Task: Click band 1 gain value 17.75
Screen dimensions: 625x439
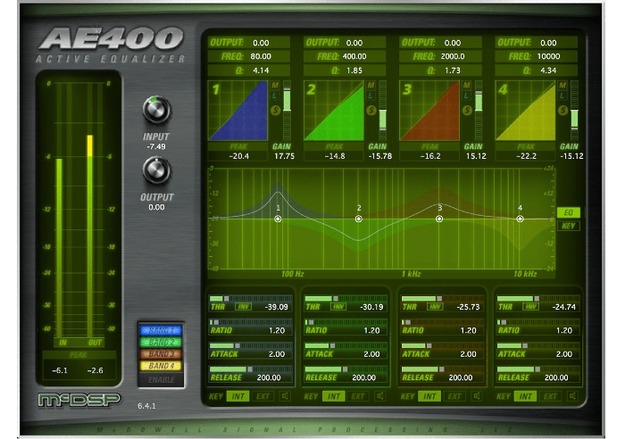Action: (x=284, y=156)
